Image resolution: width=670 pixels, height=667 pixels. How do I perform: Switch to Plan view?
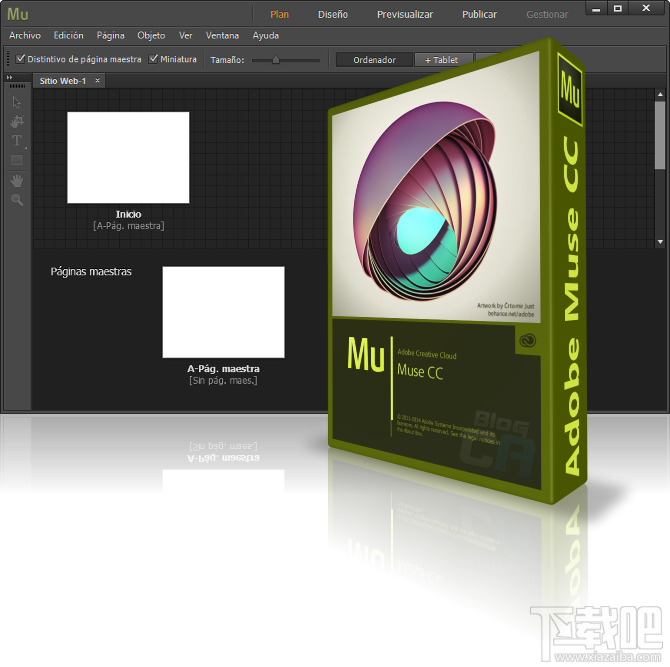(279, 15)
